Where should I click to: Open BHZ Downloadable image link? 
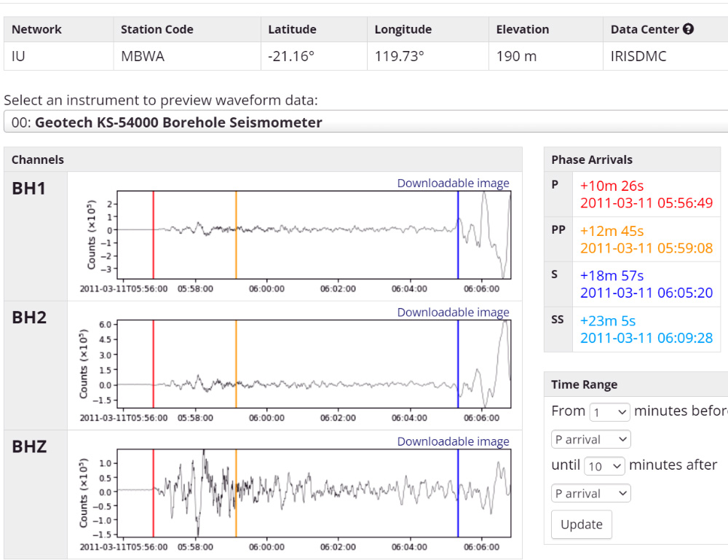point(453,441)
